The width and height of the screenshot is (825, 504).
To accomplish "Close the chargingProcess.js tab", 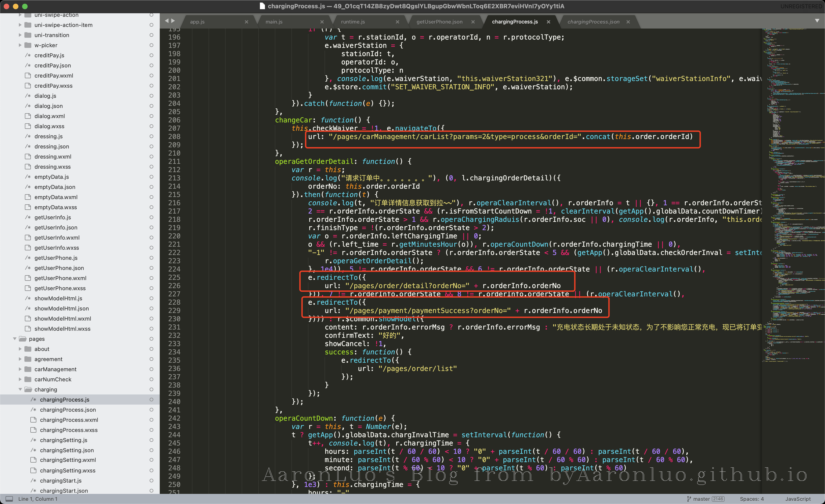I will tap(549, 22).
